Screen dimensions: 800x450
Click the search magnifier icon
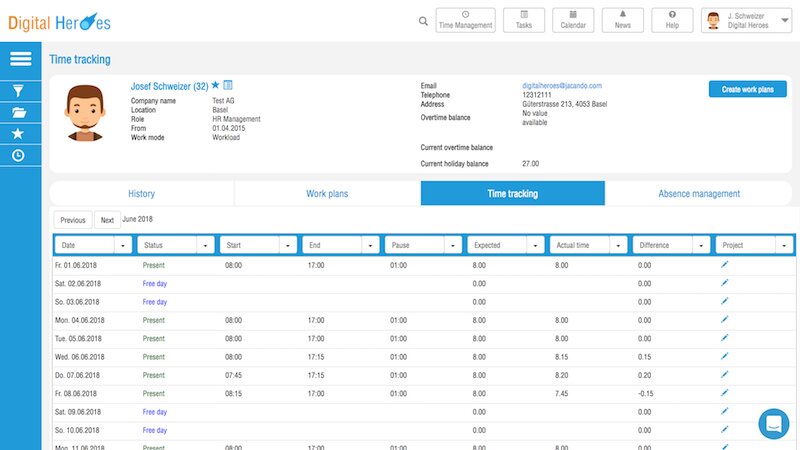(423, 21)
